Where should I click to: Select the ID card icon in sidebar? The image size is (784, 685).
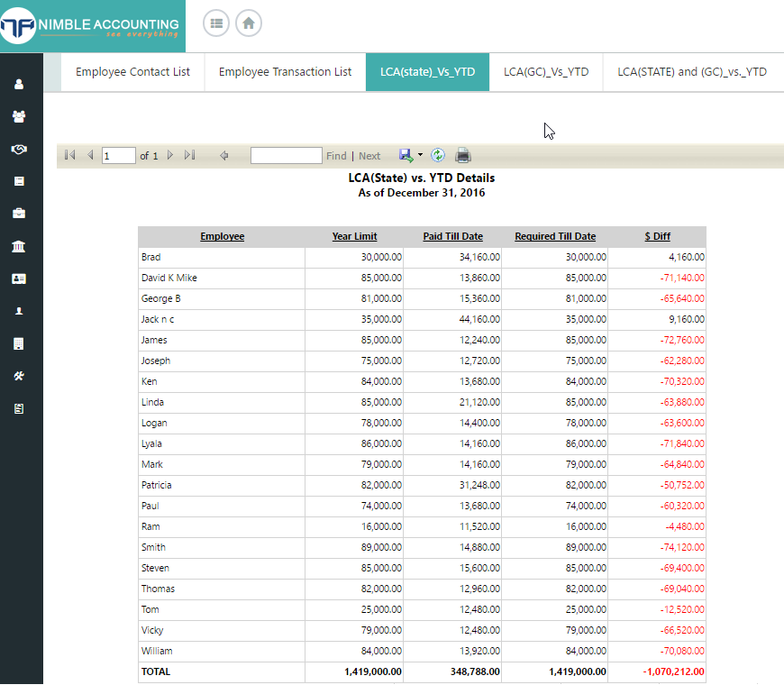[x=20, y=279]
